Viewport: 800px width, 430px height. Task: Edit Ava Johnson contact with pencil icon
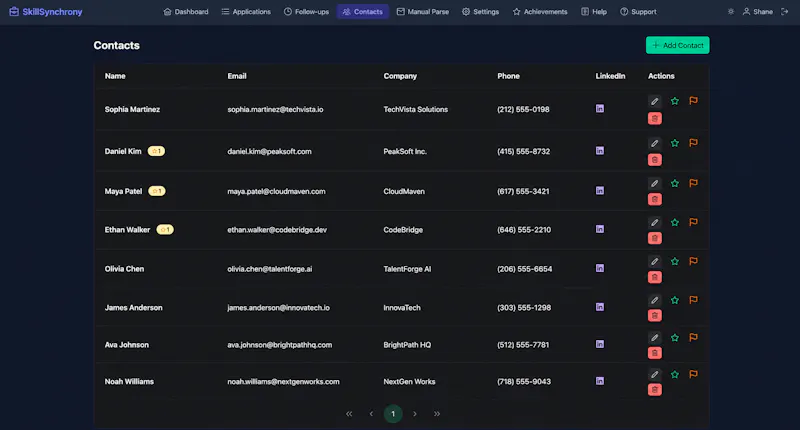pos(655,338)
